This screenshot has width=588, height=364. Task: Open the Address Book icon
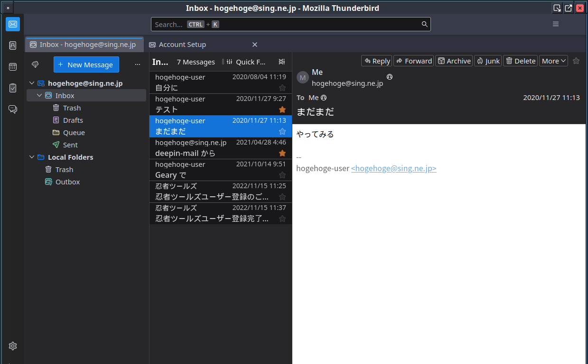coord(13,45)
